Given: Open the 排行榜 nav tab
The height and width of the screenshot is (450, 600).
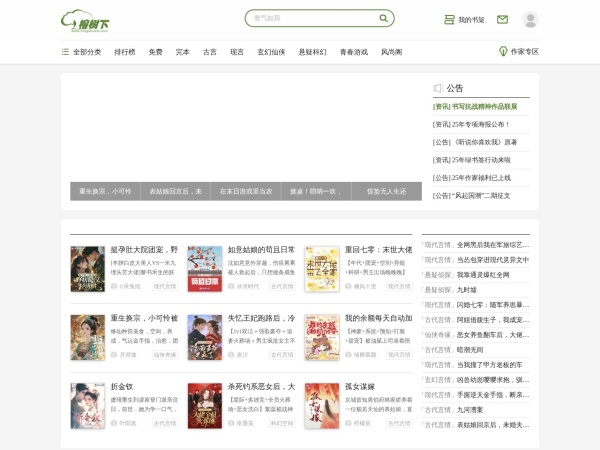Looking at the screenshot, I should 125,51.
